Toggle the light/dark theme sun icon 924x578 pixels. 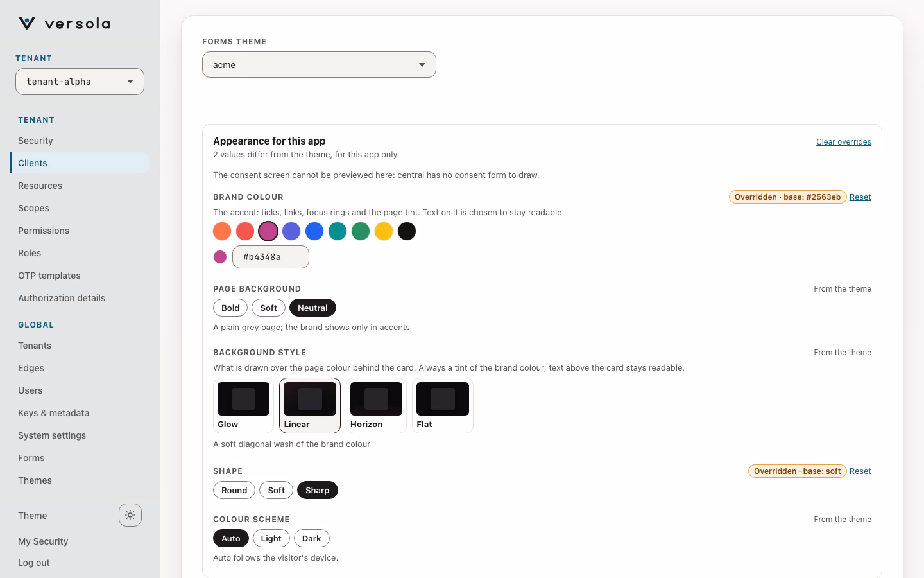(130, 515)
